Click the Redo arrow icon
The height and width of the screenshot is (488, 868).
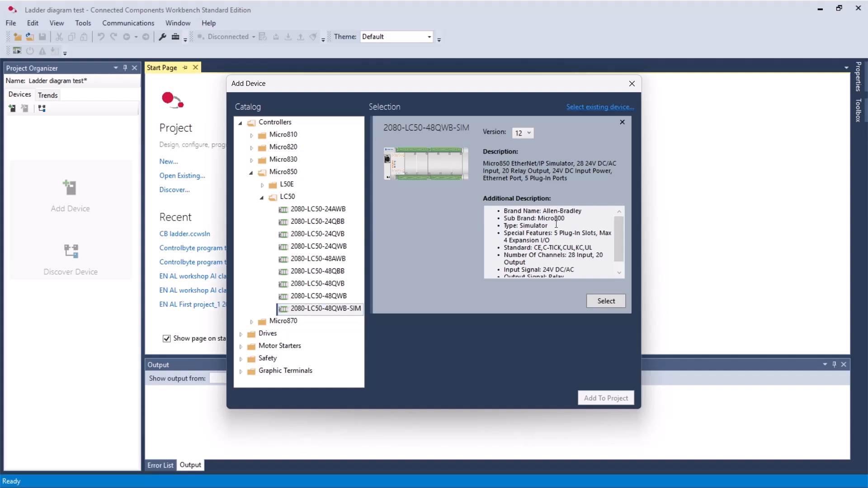point(113,37)
